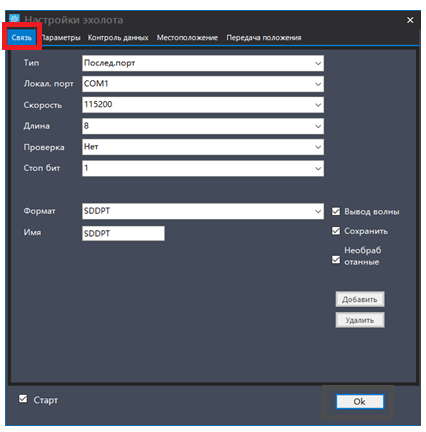Open the Формат SDDPT dropdown
Viewport: 426px width, 432px height.
click(x=203, y=211)
